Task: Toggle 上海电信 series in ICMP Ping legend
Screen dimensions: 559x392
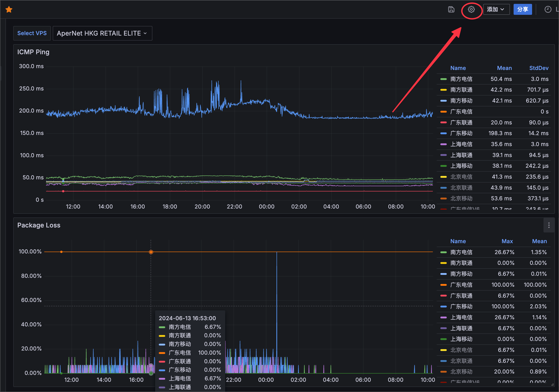Action: coord(461,144)
